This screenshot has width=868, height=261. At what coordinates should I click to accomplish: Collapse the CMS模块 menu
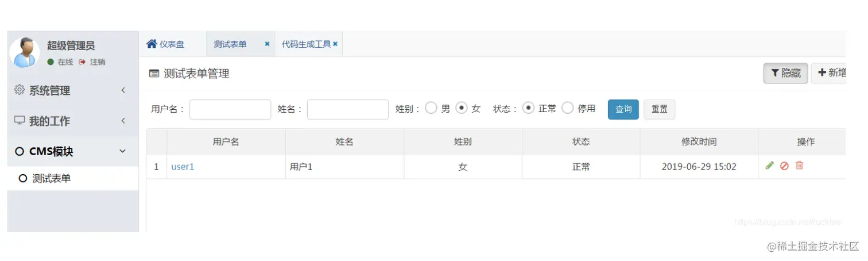point(73,151)
